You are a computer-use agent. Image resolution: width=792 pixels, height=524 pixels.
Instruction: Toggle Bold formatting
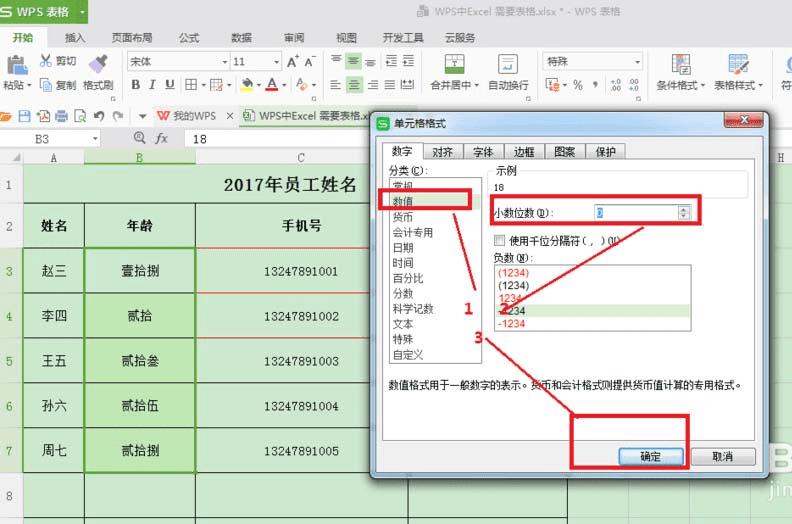point(135,84)
